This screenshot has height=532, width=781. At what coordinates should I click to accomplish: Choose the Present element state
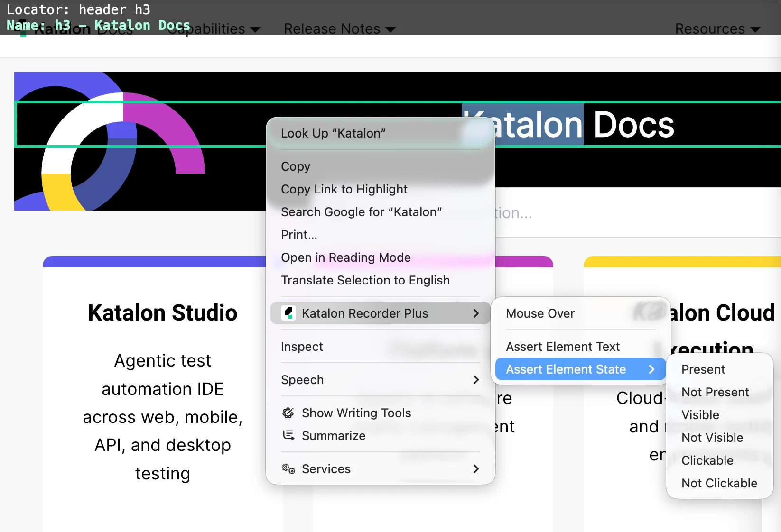click(x=720, y=369)
